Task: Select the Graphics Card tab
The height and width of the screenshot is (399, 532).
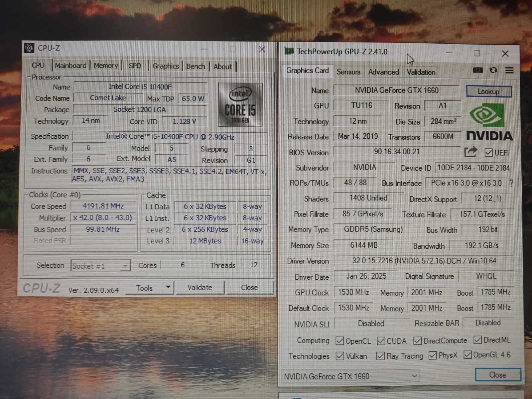Action: point(307,70)
